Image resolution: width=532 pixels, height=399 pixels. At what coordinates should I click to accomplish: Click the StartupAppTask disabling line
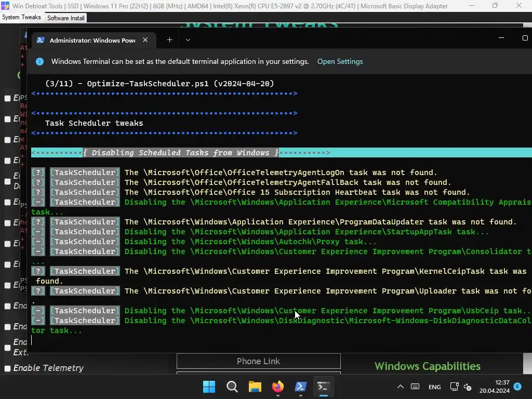260,232
